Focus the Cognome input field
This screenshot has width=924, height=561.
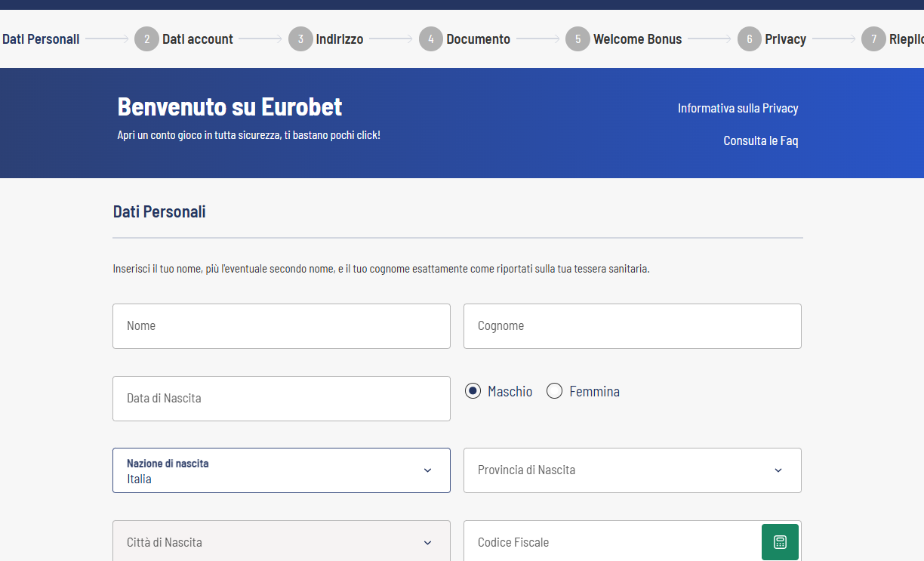pos(633,326)
